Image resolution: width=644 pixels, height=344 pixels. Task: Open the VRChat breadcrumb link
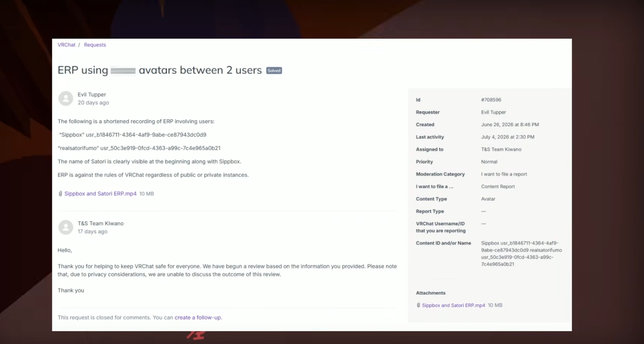click(66, 45)
